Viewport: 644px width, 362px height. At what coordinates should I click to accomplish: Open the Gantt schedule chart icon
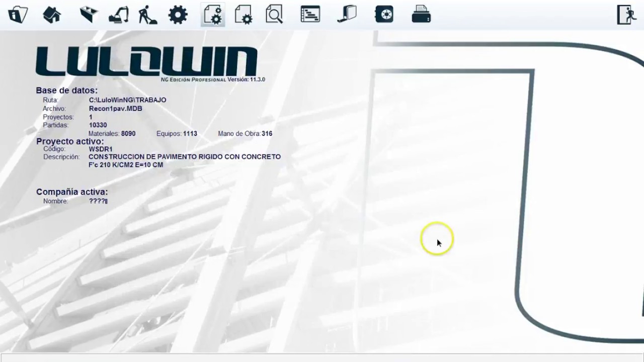(310, 15)
